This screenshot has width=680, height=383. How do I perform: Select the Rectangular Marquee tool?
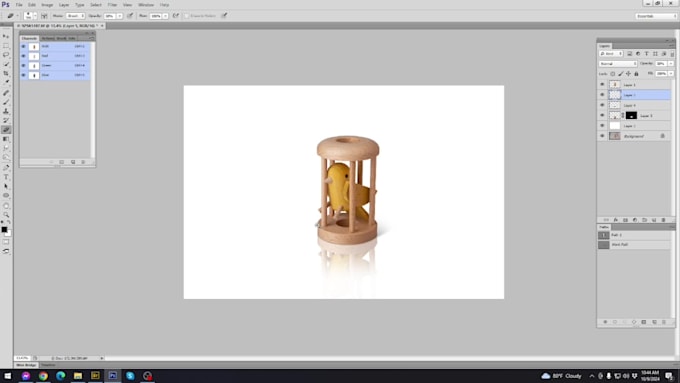pyautogui.click(x=6, y=46)
